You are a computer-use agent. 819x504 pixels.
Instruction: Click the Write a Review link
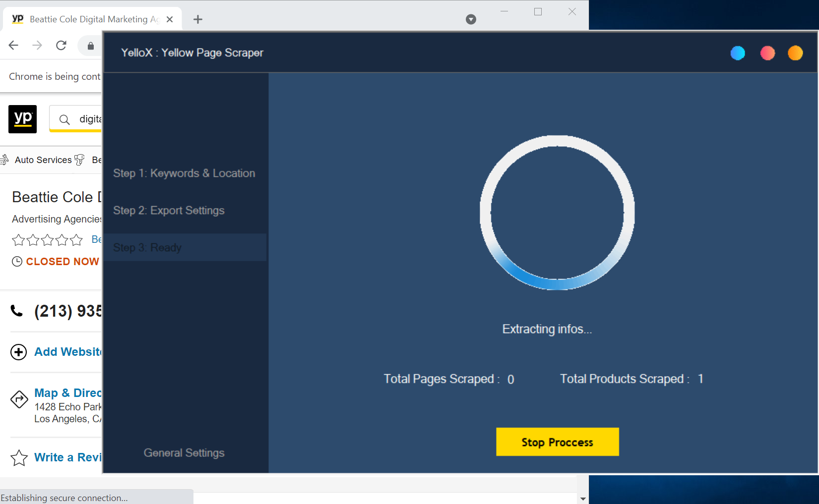tap(67, 457)
